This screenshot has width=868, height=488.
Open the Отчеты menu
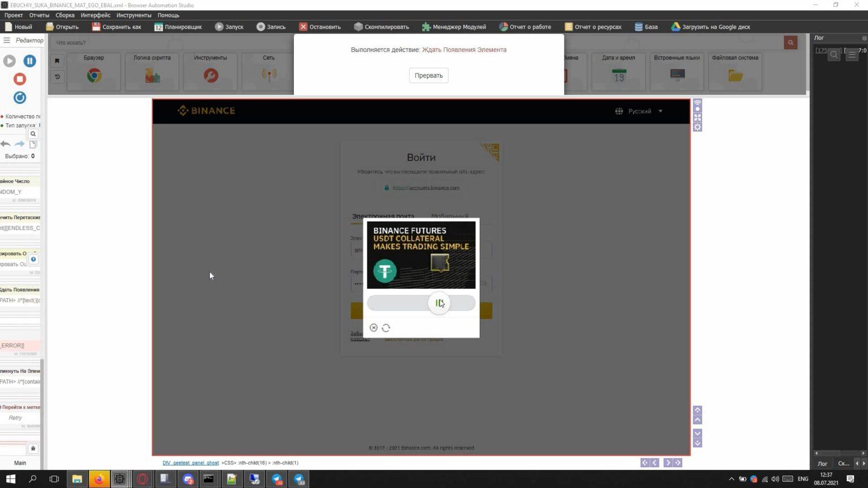pyautogui.click(x=39, y=15)
